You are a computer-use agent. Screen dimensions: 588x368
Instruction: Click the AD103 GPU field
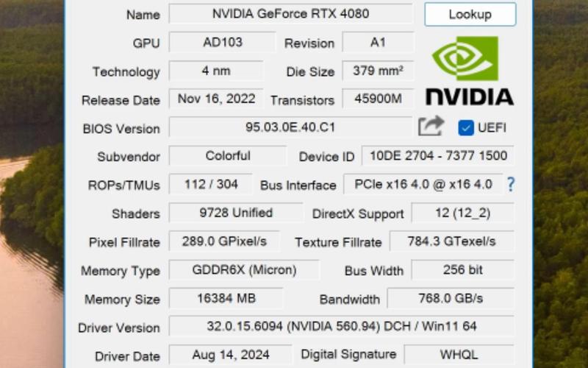223,42
